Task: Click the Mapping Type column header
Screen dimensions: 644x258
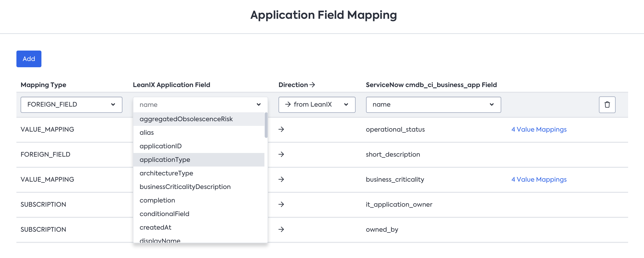Action: pyautogui.click(x=43, y=85)
